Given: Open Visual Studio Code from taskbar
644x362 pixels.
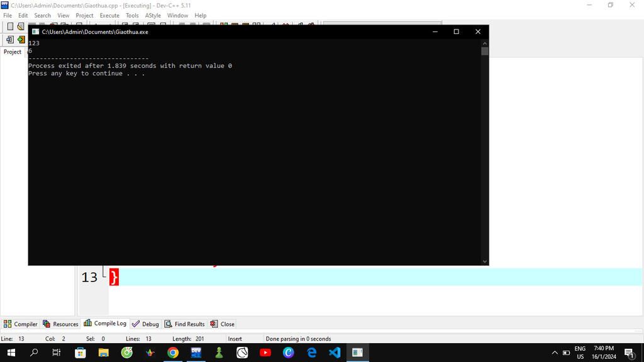Looking at the screenshot, I should tap(335, 353).
